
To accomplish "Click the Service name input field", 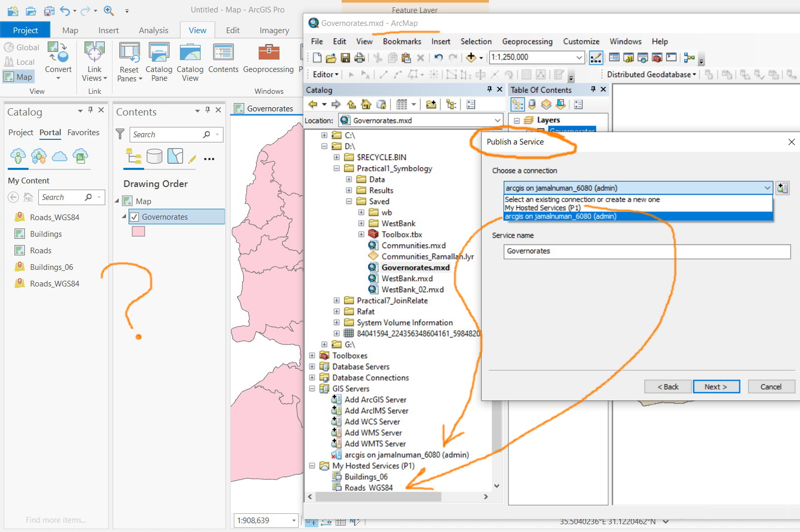I will pyautogui.click(x=647, y=251).
